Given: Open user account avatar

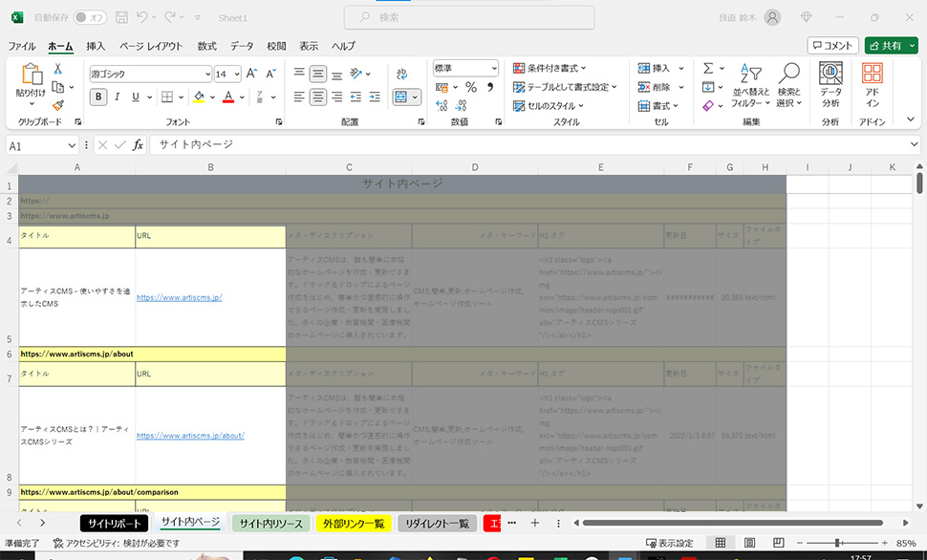Looking at the screenshot, I should click(772, 18).
